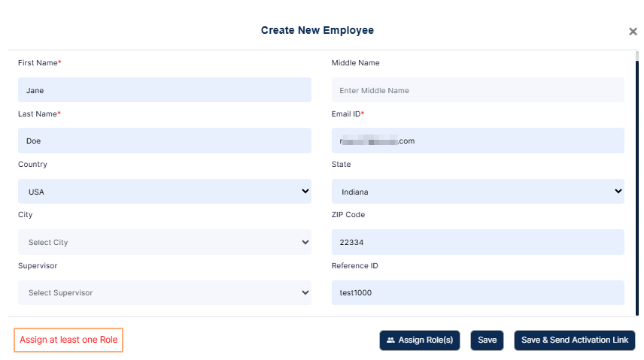The height and width of the screenshot is (360, 644).
Task: Click the Supervisor field label
Action: (38, 265)
